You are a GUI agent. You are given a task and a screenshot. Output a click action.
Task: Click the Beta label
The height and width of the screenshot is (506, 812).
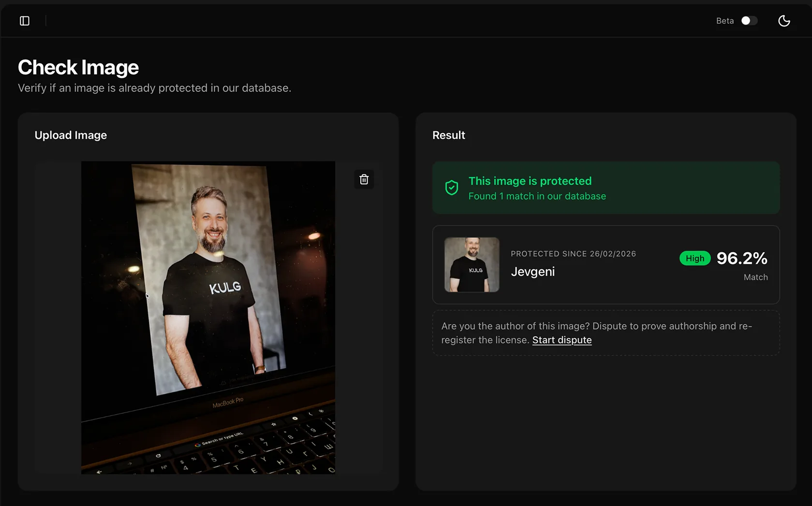[725, 21]
